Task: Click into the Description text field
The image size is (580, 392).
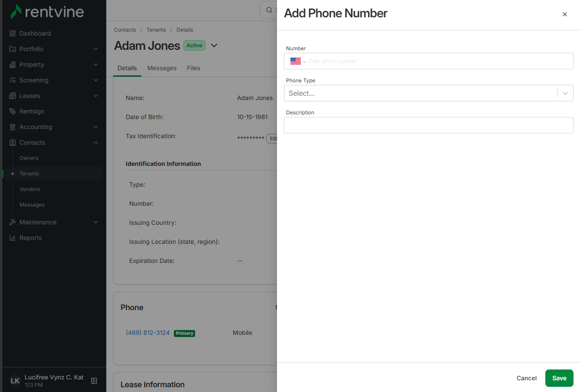Action: coord(428,125)
